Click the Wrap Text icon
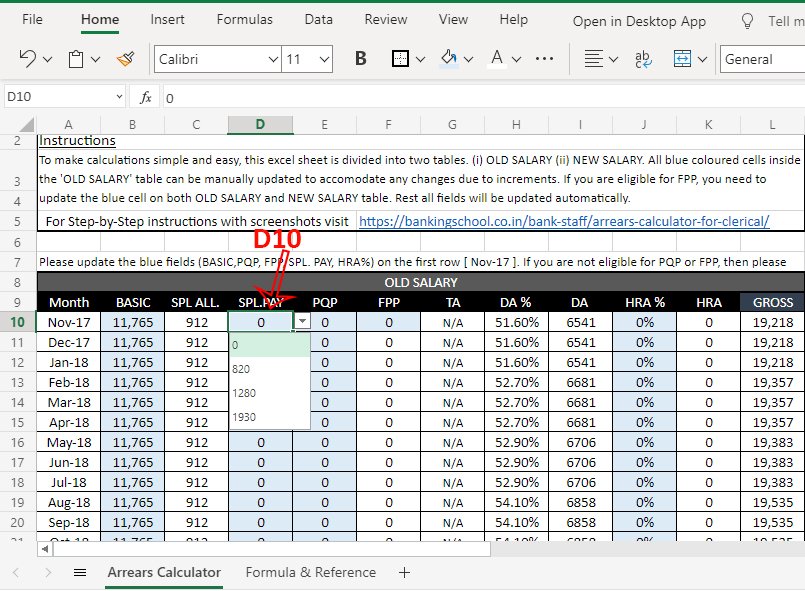This screenshot has width=805, height=591. pos(643,59)
